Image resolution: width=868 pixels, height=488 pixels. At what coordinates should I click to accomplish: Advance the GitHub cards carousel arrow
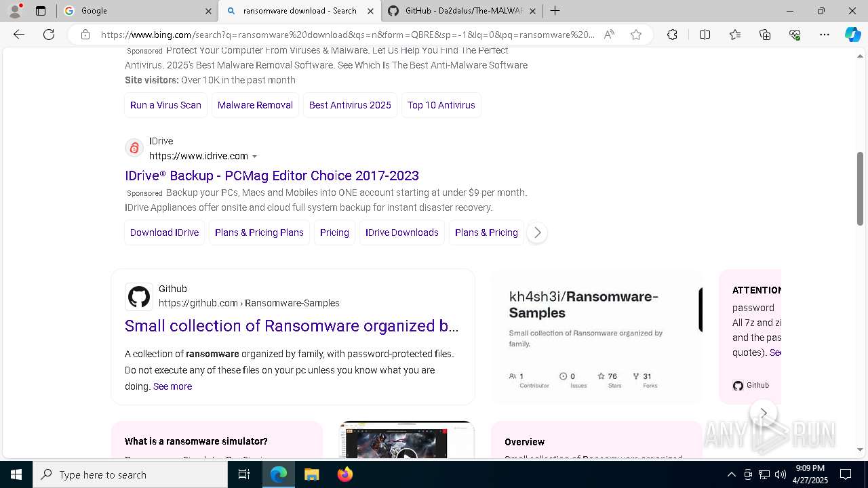764,413
